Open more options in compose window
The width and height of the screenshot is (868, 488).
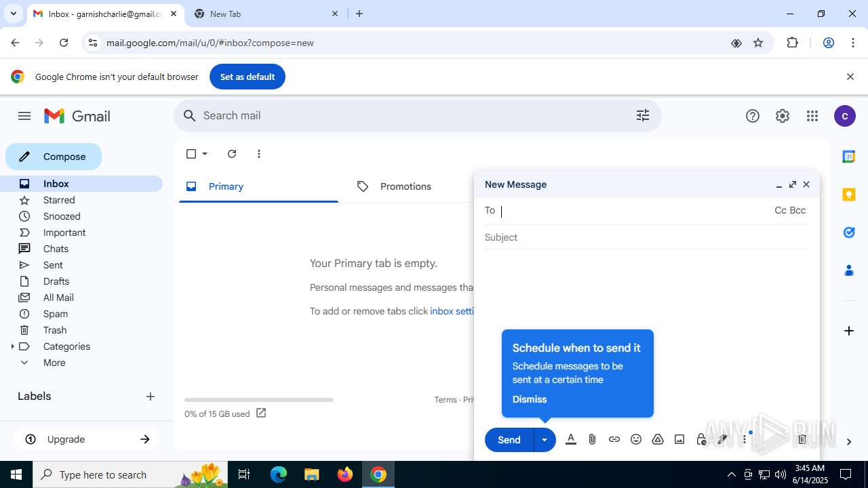coord(745,439)
